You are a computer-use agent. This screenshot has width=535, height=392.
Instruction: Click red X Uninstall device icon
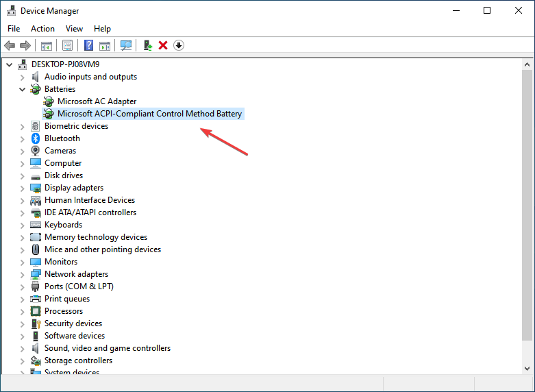pyautogui.click(x=163, y=45)
